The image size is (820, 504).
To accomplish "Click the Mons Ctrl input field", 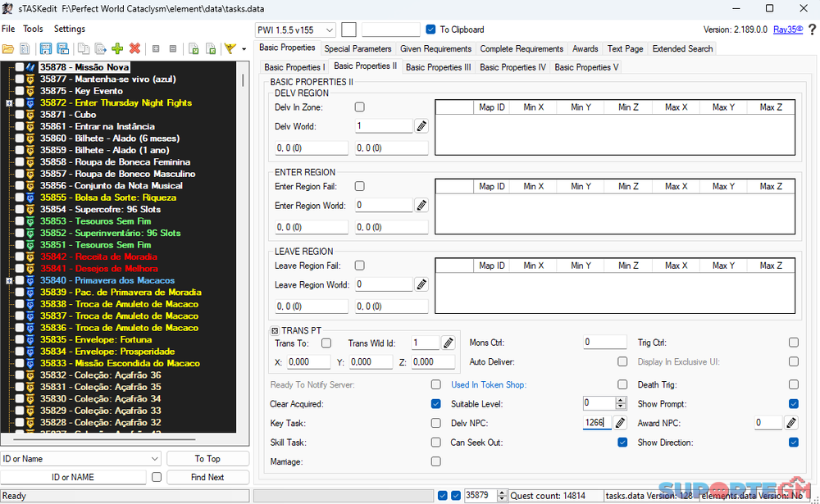I will pyautogui.click(x=604, y=342).
